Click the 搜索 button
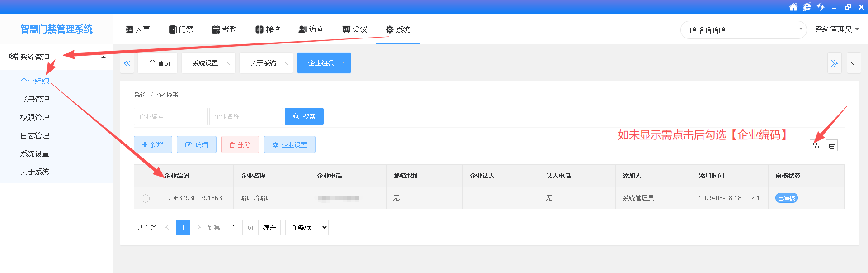Screen dimensions: 868x273 pyautogui.click(x=304, y=116)
